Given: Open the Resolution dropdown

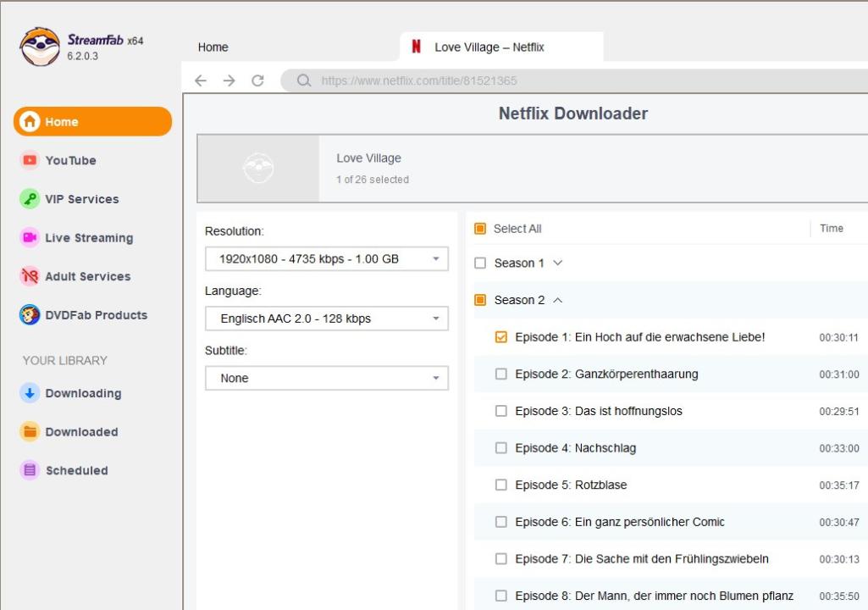Looking at the screenshot, I should (326, 259).
